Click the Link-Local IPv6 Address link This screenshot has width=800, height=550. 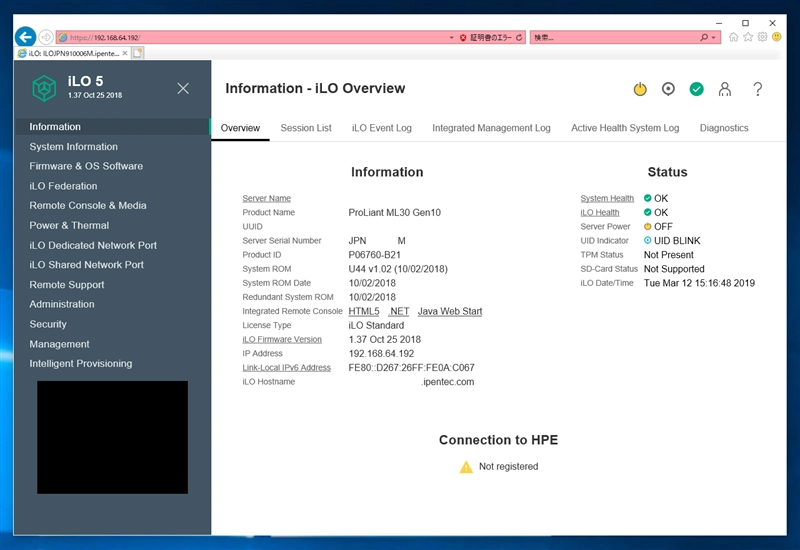coord(286,367)
